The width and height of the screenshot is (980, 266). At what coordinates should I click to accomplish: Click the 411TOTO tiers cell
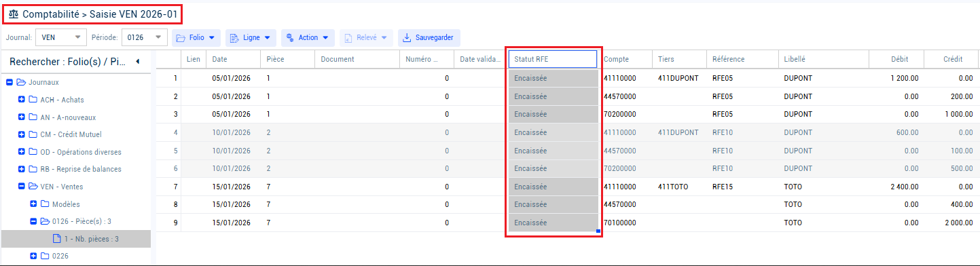tap(680, 187)
